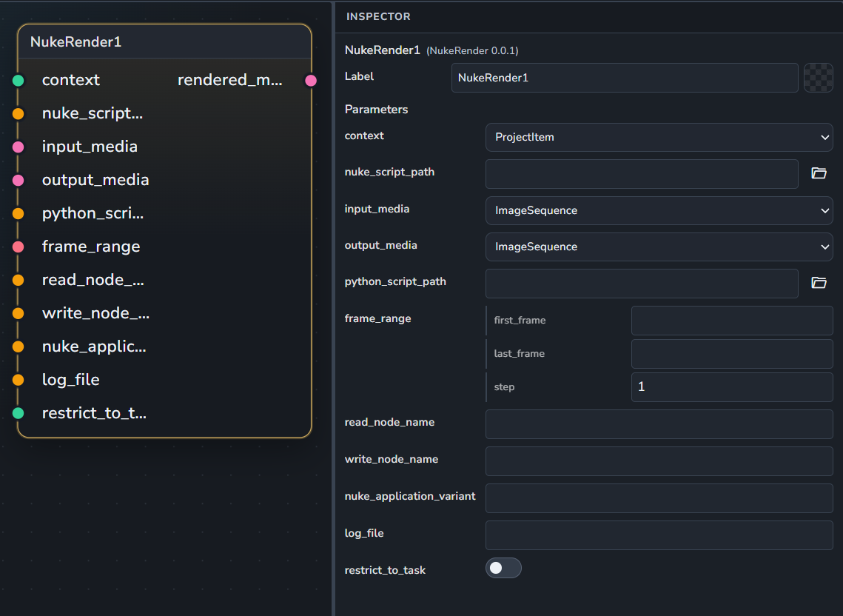Open folder browser for python_script_path
843x616 pixels.
pos(819,283)
